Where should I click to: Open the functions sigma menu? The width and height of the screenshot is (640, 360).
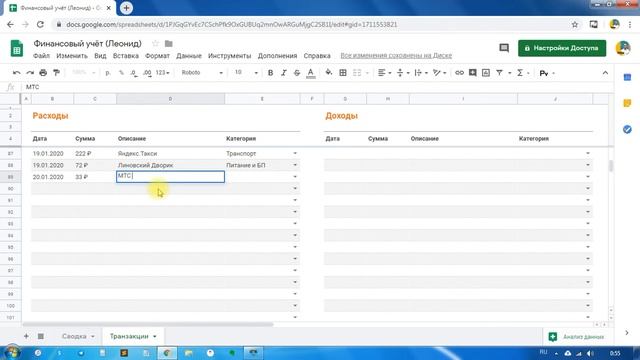[520, 73]
